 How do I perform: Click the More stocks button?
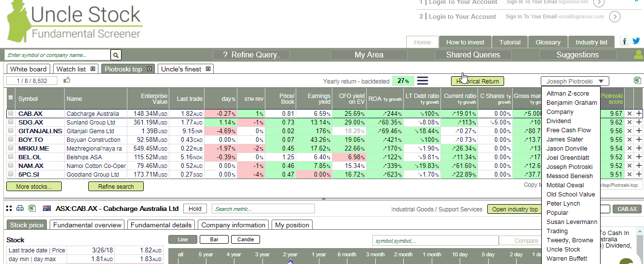(x=34, y=186)
